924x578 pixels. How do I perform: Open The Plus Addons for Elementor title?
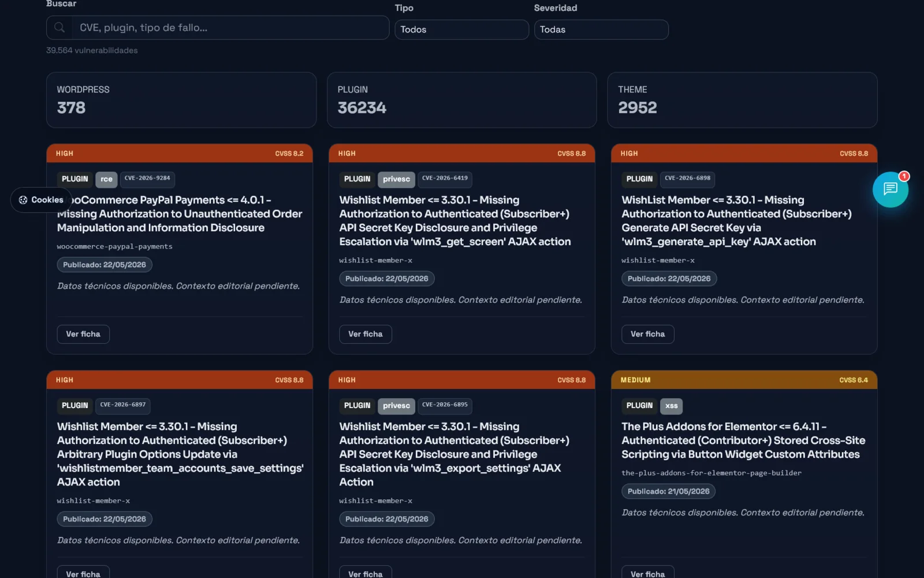coord(743,440)
